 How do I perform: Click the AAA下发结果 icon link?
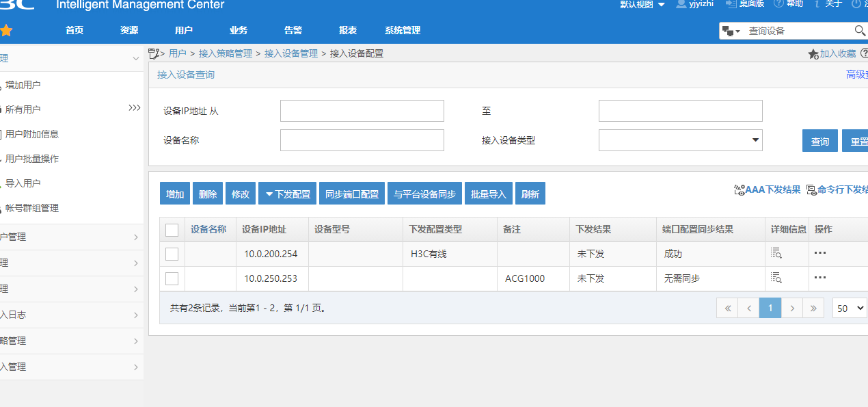pyautogui.click(x=738, y=190)
